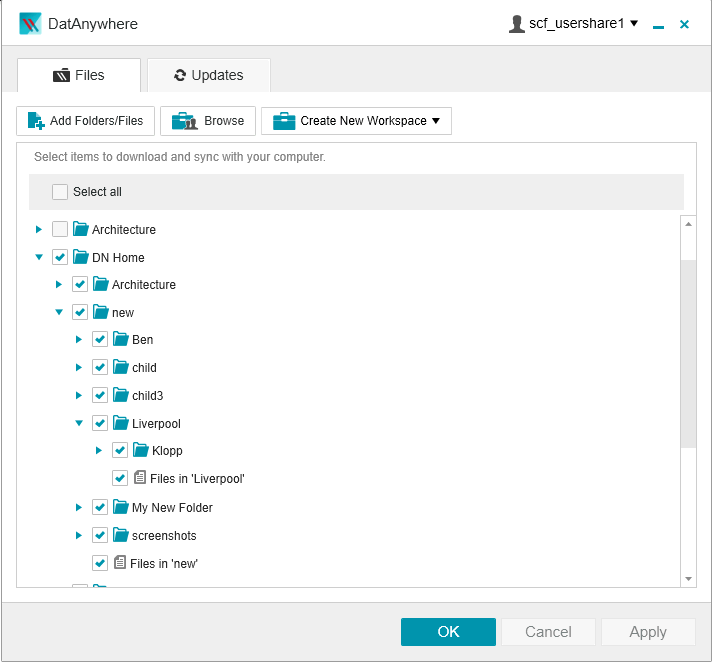Image resolution: width=712 pixels, height=662 pixels.
Task: Select the Files tab
Action: [79, 75]
